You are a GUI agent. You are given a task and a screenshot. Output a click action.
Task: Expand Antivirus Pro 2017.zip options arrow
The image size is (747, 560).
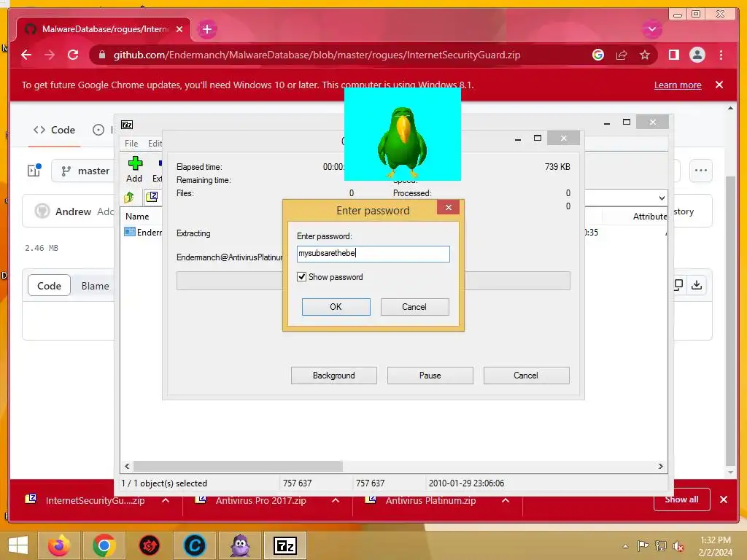click(336, 500)
